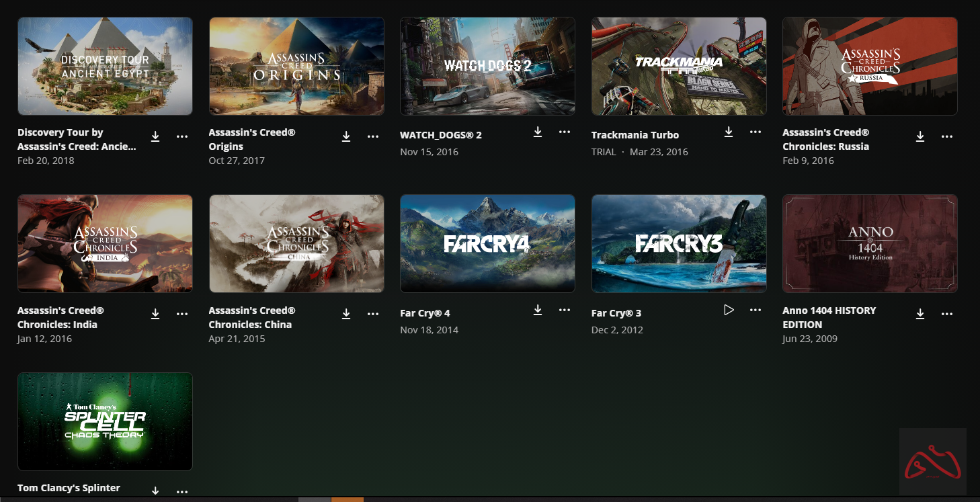
Task: Click the Assassin's Creed Origins title text
Action: (252, 138)
